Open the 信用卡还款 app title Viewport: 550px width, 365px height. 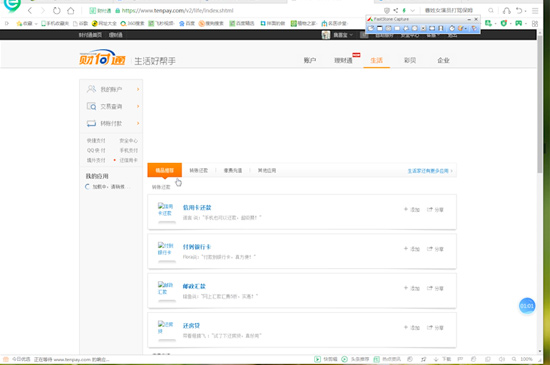point(197,208)
